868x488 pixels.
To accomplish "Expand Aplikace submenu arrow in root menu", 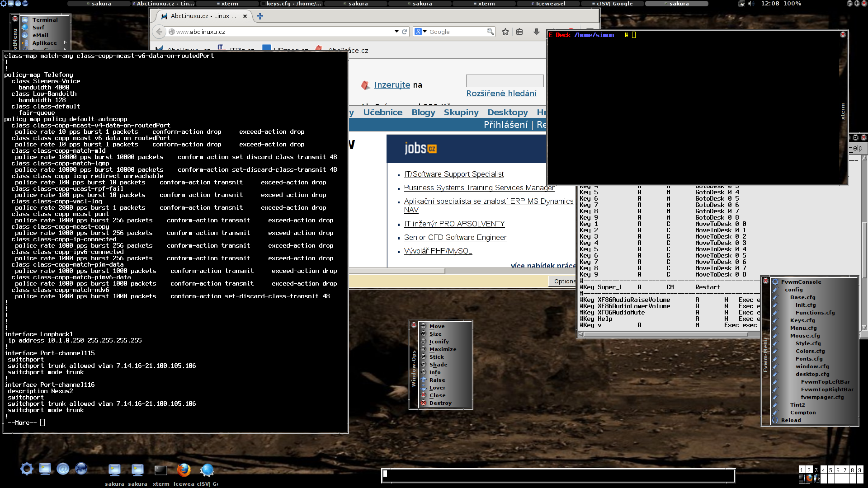I will point(65,43).
